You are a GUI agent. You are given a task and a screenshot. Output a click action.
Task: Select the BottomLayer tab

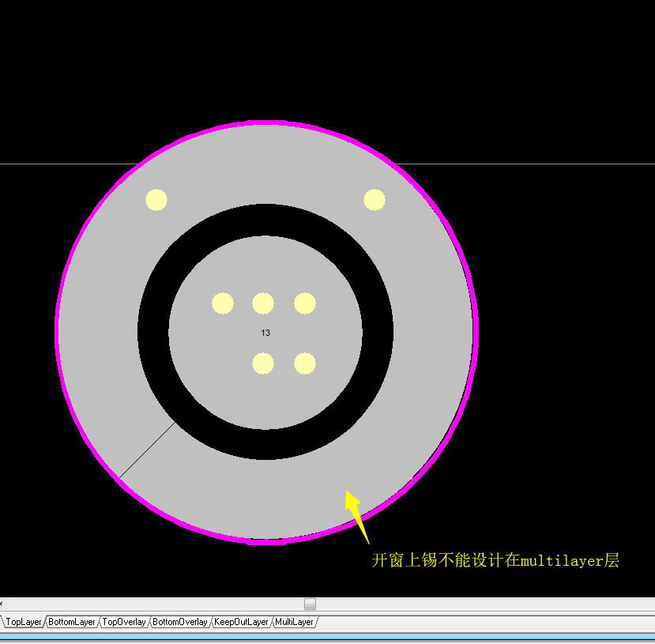click(72, 622)
